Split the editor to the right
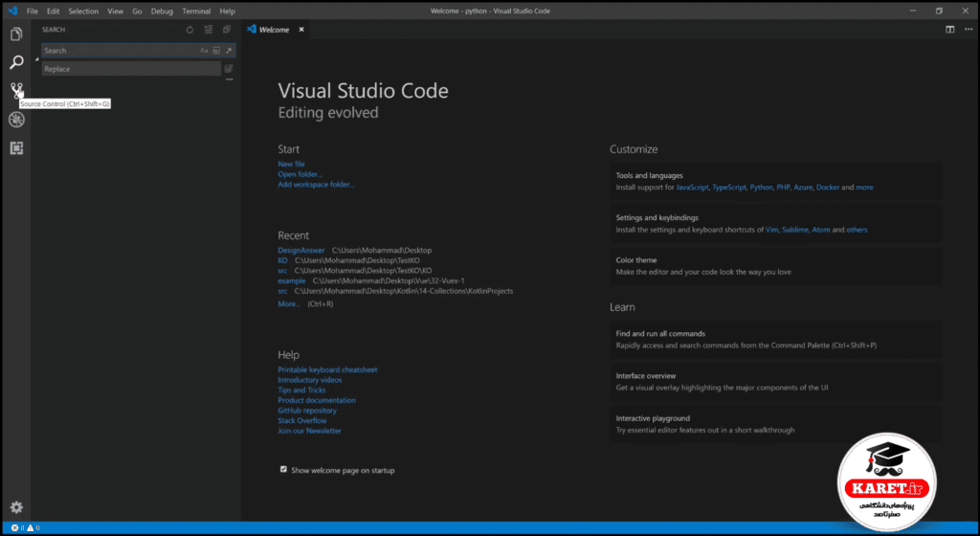Viewport: 980px width, 536px height. pyautogui.click(x=950, y=30)
